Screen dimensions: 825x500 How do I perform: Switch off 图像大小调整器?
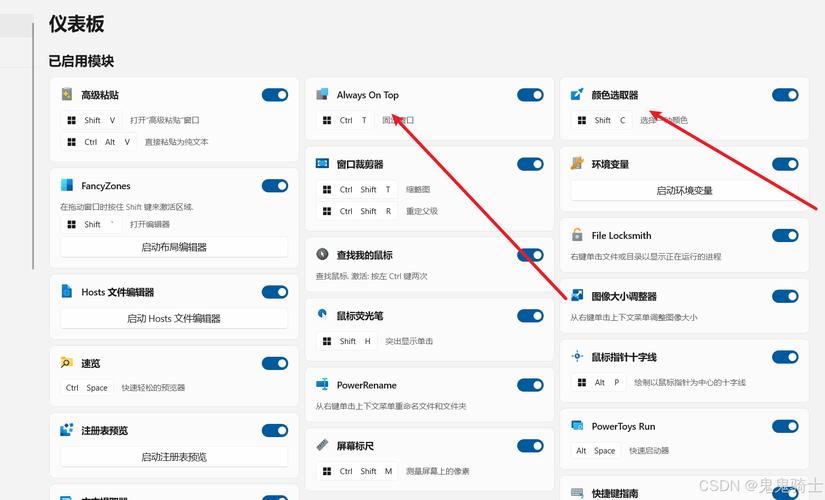click(x=786, y=296)
